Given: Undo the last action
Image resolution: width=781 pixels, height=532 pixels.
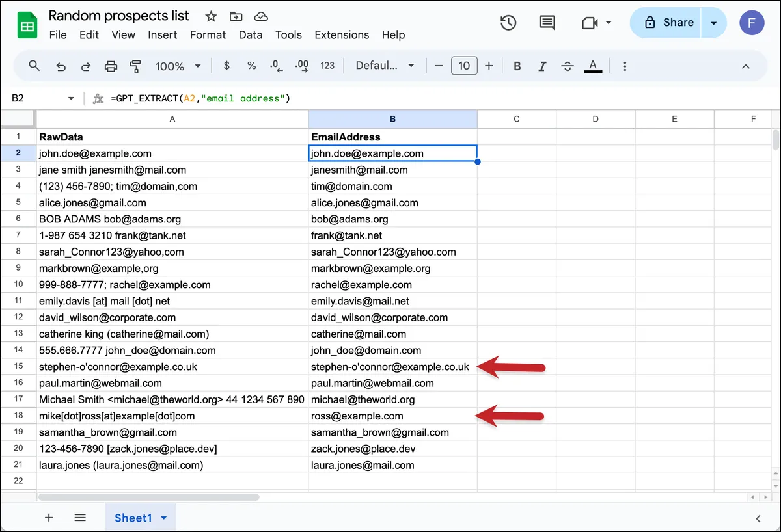Looking at the screenshot, I should tap(61, 66).
